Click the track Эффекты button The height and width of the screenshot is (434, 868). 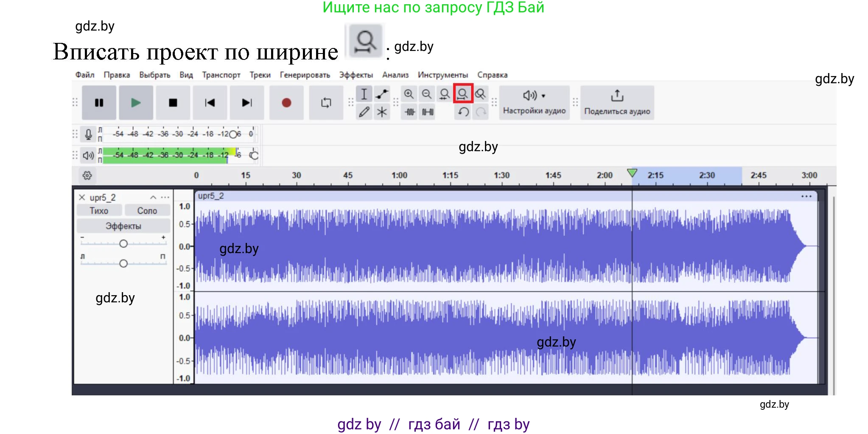point(123,226)
